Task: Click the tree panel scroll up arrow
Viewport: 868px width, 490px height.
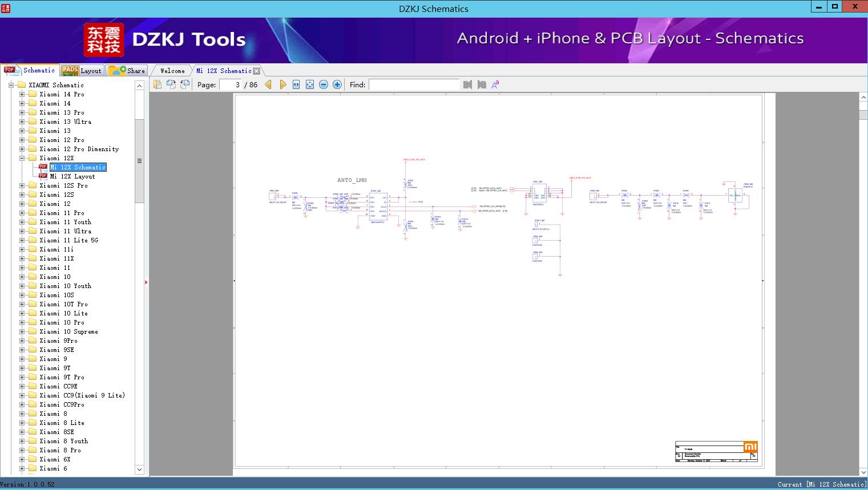Action: (139, 86)
